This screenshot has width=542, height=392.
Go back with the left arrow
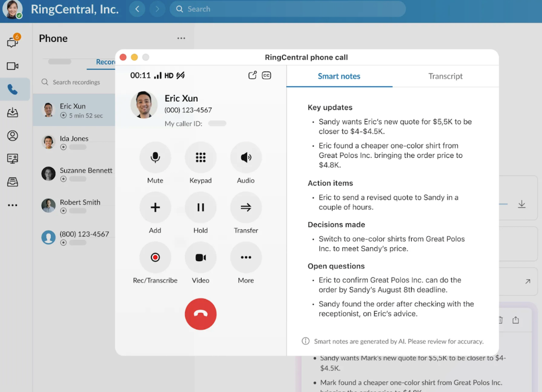tap(137, 9)
